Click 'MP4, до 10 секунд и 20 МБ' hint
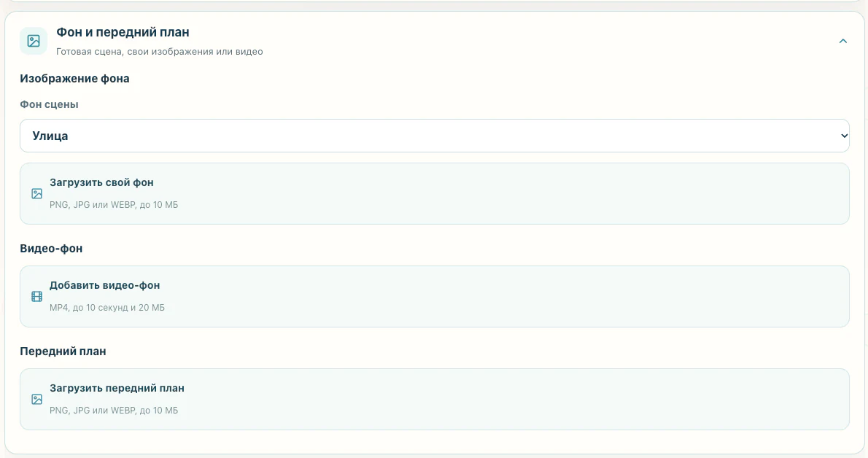The width and height of the screenshot is (868, 458). [x=106, y=307]
